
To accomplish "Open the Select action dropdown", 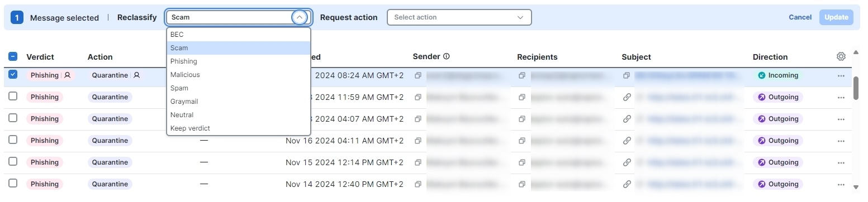I will tap(459, 17).
